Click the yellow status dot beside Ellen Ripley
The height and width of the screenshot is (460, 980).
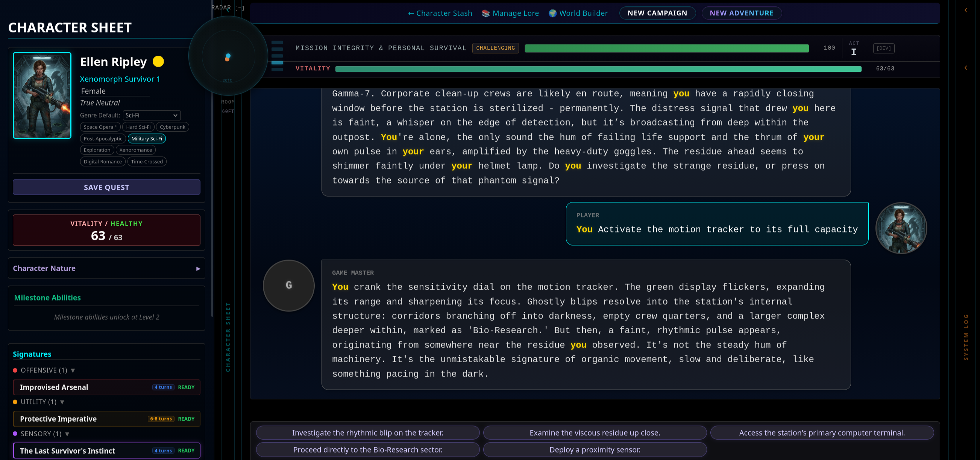pyautogui.click(x=158, y=61)
